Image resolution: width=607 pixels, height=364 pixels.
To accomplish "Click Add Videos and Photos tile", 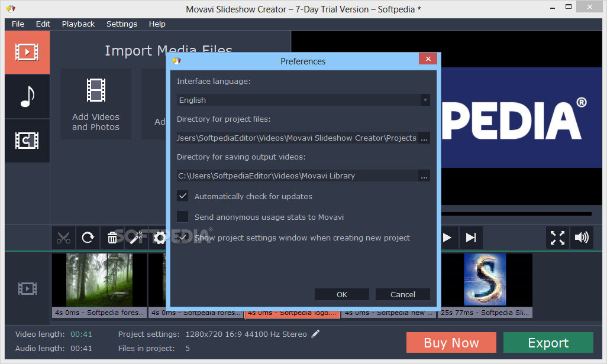I will point(96,104).
